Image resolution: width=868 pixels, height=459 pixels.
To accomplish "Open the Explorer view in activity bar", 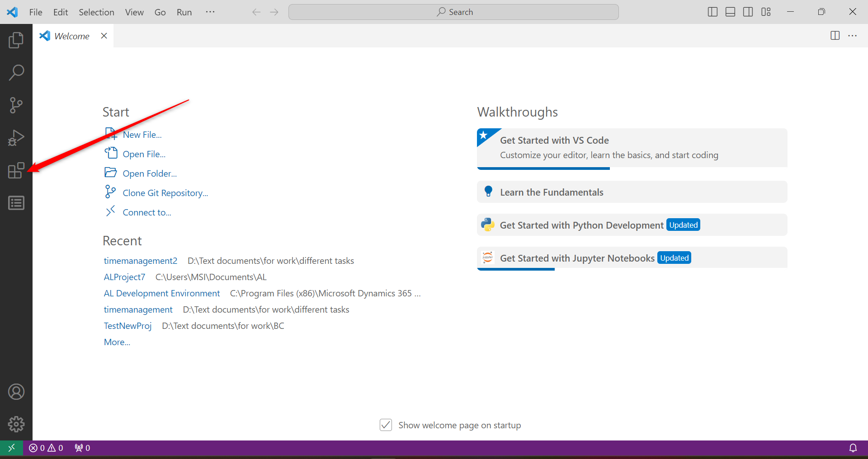I will 16,40.
